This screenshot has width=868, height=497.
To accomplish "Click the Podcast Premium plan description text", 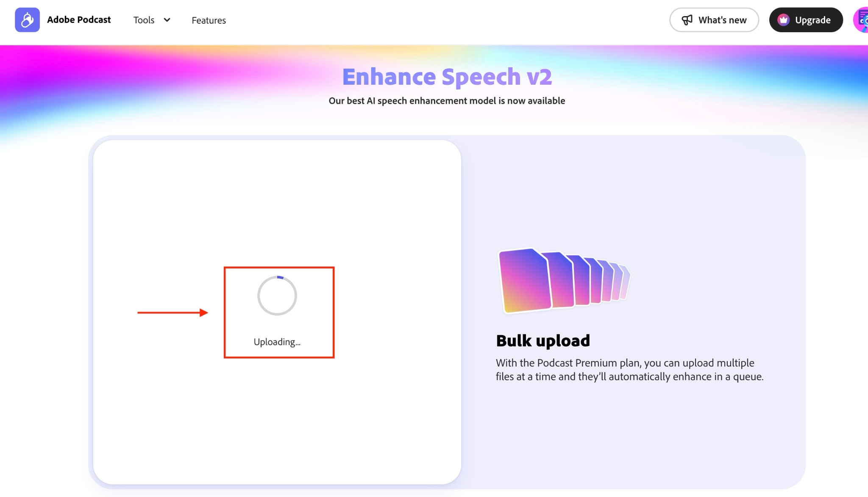I will click(x=629, y=369).
